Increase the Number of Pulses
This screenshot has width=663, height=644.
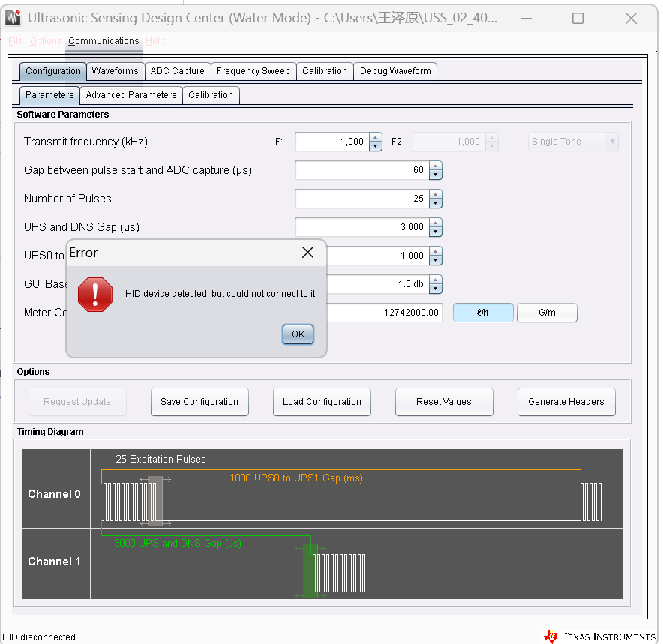436,194
